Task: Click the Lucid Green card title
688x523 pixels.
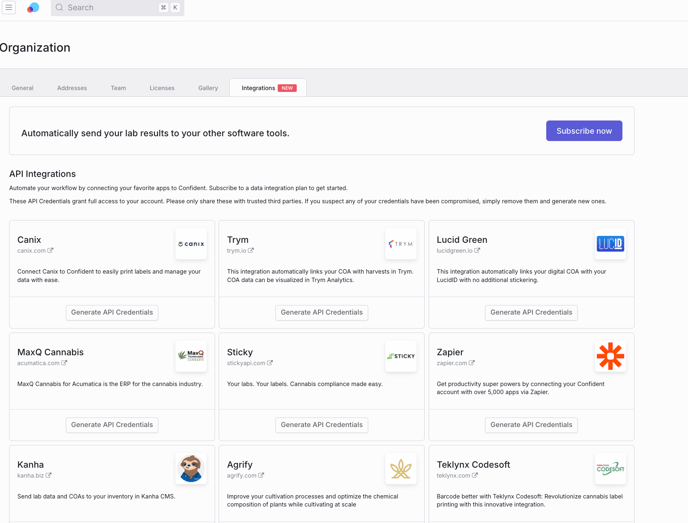Action: point(462,240)
